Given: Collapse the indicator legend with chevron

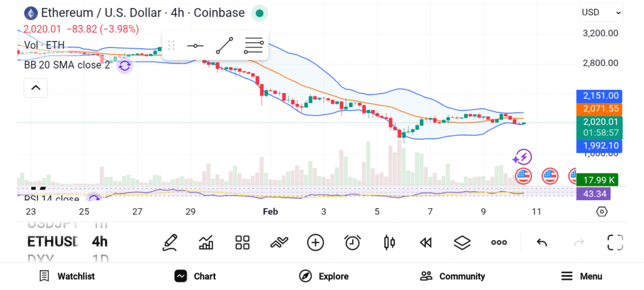Looking at the screenshot, I should (x=36, y=87).
